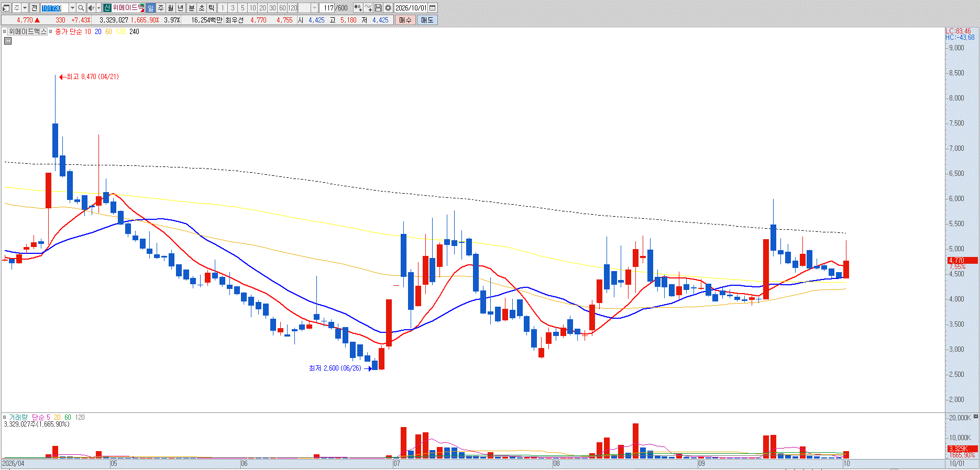Click the speaker sound alert icon
The width and height of the screenshot is (980, 470).
pyautogui.click(x=91, y=8)
